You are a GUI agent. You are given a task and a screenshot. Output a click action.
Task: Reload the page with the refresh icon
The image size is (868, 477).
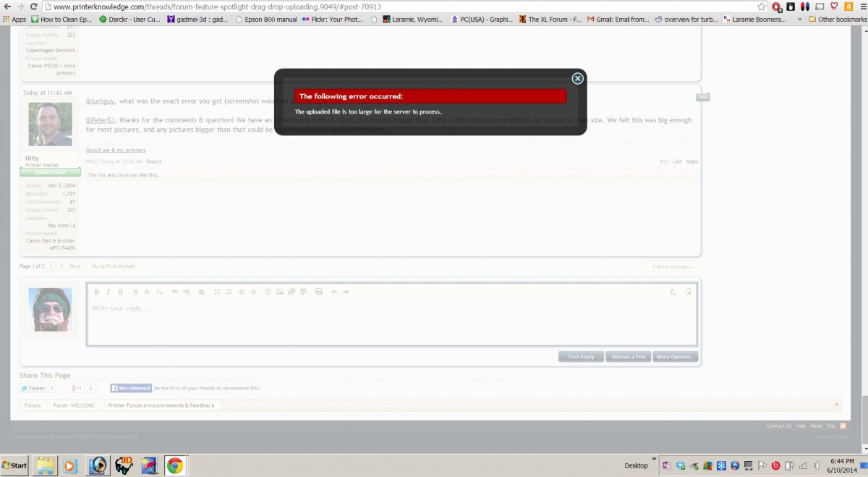[33, 7]
